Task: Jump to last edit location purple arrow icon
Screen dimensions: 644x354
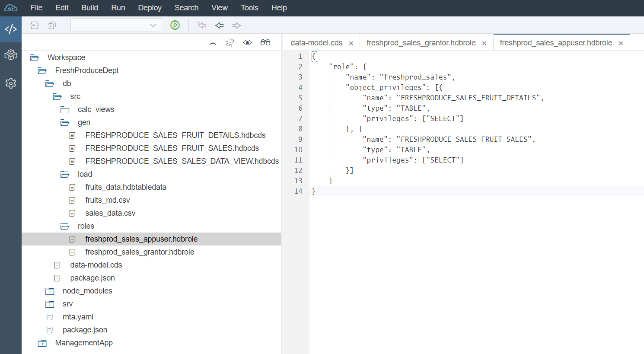Action: 201,25
